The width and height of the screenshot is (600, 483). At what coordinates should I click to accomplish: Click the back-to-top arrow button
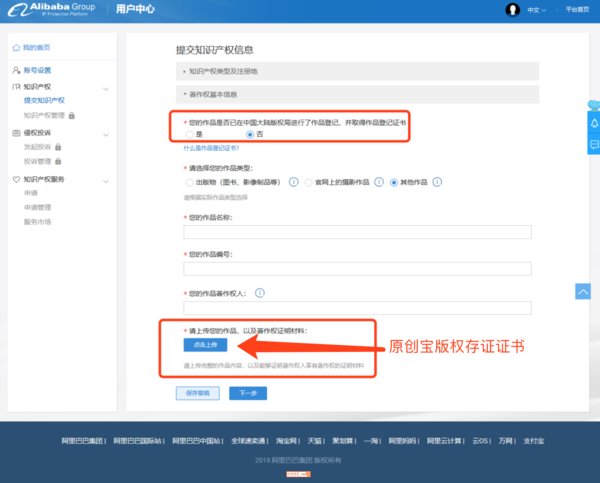click(583, 292)
